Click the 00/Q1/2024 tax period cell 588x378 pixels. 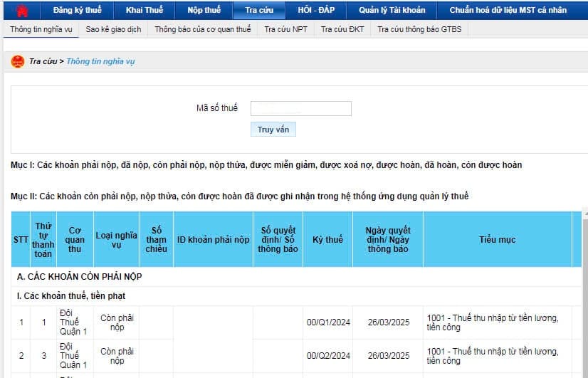coord(328,322)
